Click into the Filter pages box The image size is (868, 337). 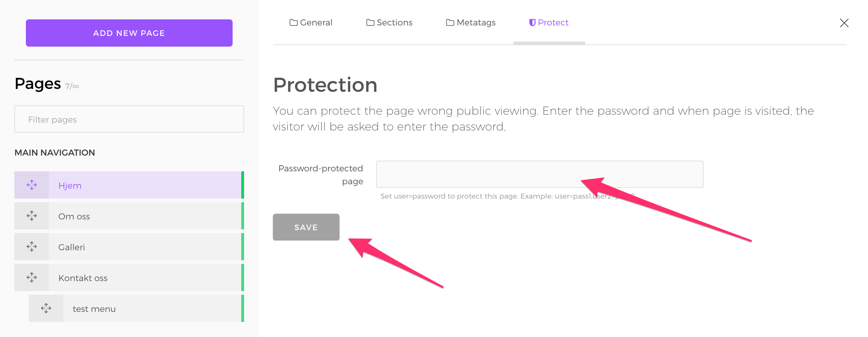click(129, 119)
